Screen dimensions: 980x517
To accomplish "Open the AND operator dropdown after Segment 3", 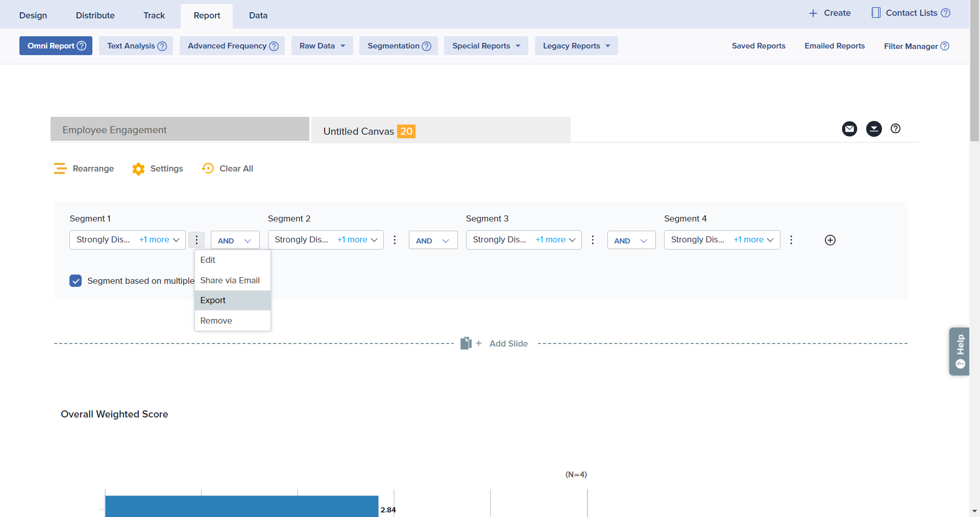I will pos(631,240).
